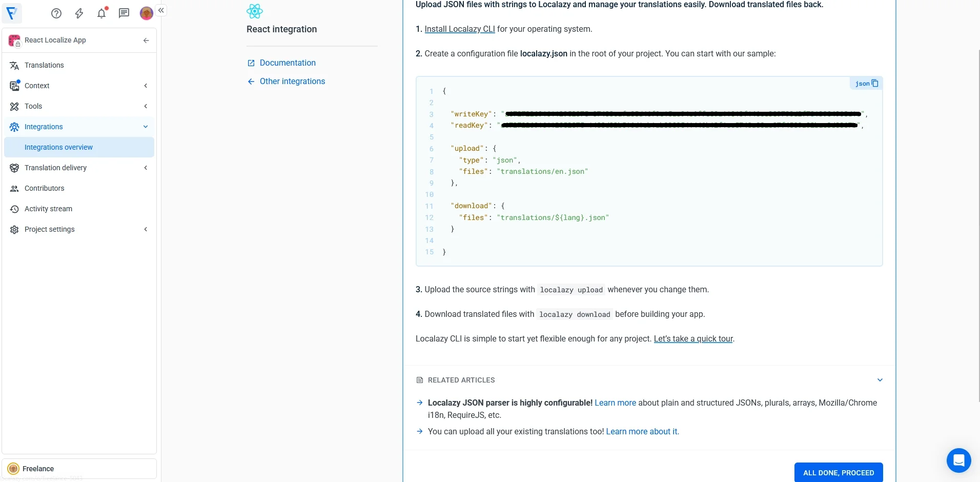Viewport: 980px width, 482px height.
Task: Click Learn more about JSON parser
Action: (615, 403)
